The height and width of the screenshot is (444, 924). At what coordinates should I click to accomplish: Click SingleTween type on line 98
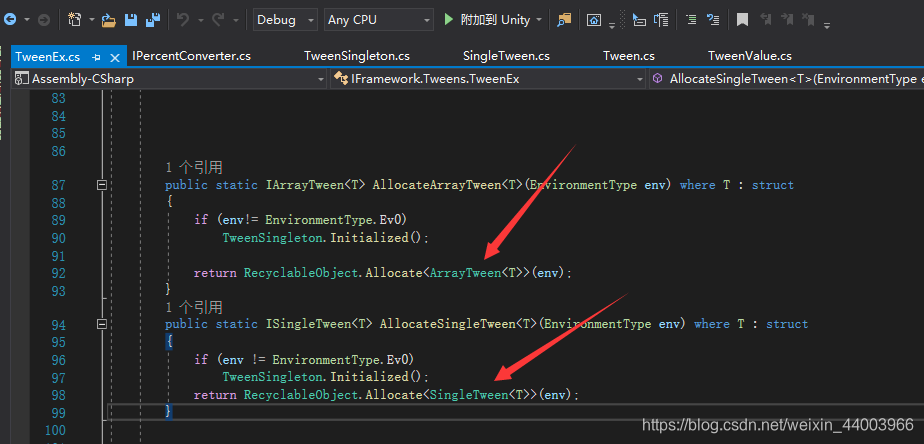pyautogui.click(x=469, y=394)
